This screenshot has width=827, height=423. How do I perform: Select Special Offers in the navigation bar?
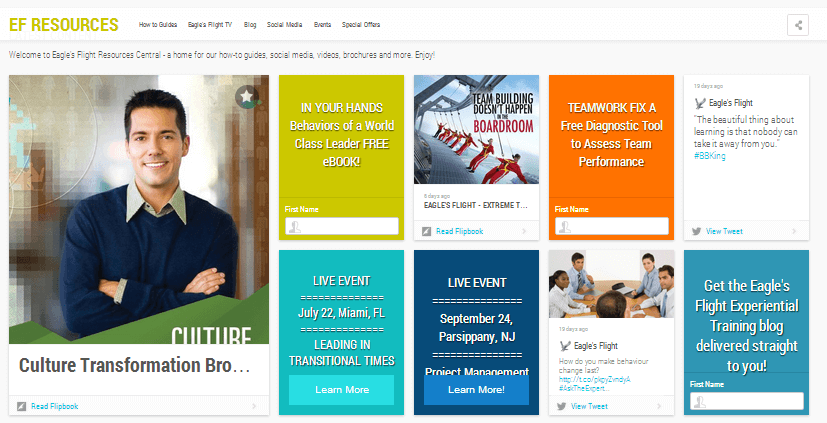[x=361, y=23]
